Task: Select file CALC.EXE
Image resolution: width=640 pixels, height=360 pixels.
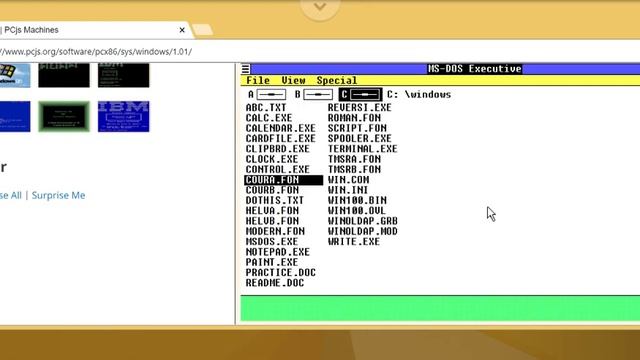Action: pos(269,118)
